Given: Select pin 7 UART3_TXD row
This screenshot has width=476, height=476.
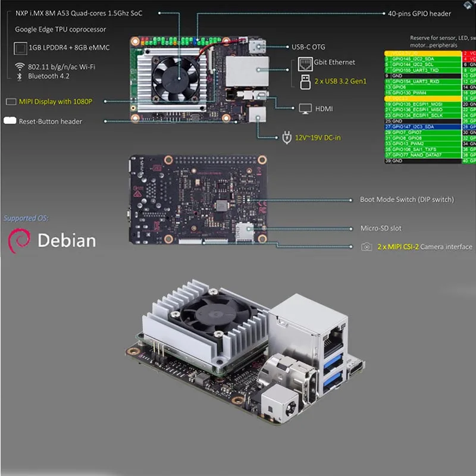Looking at the screenshot, I should 423,70.
